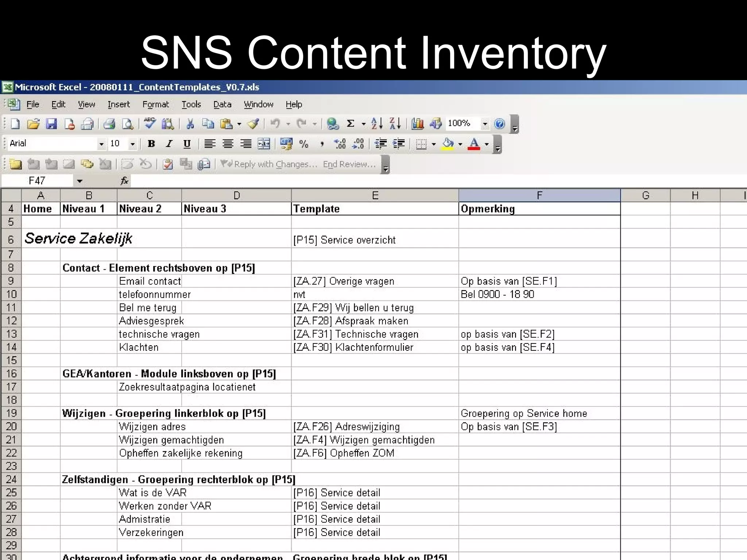Click Decrease Decimal icon
This screenshot has width=747, height=560.
pos(358,144)
